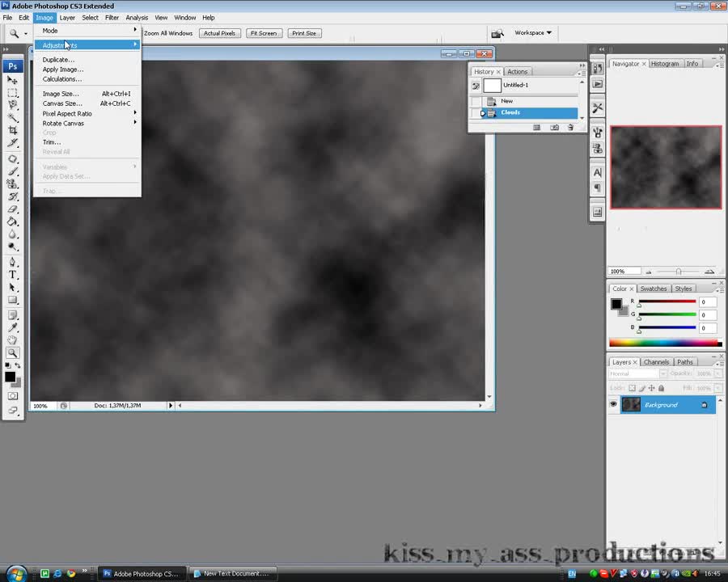Open the status bar info arrow menu
Viewport: 728px width, 582px height.
pos(171,406)
